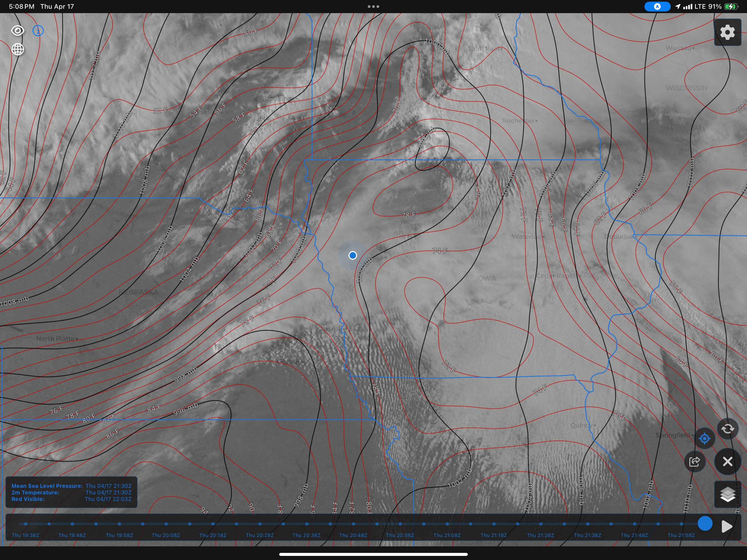Image resolution: width=747 pixels, height=560 pixels.
Task: Tap the blue current location dot
Action: point(352,255)
